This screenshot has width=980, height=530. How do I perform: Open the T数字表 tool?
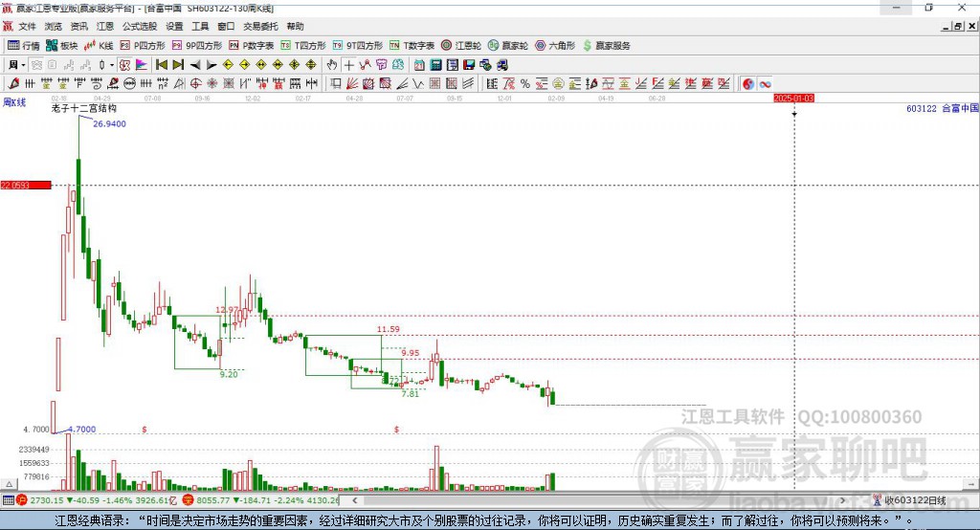(x=412, y=46)
